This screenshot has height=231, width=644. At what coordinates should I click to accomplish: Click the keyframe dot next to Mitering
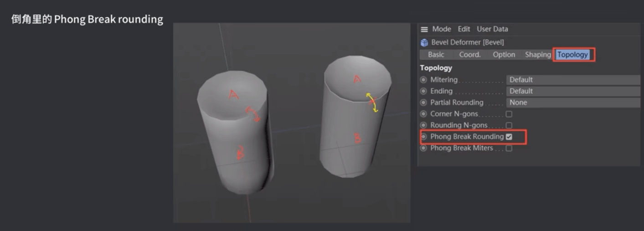coord(423,80)
